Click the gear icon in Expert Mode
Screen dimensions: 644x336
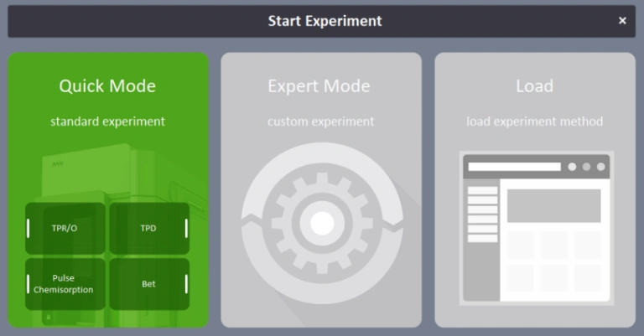[x=321, y=223]
